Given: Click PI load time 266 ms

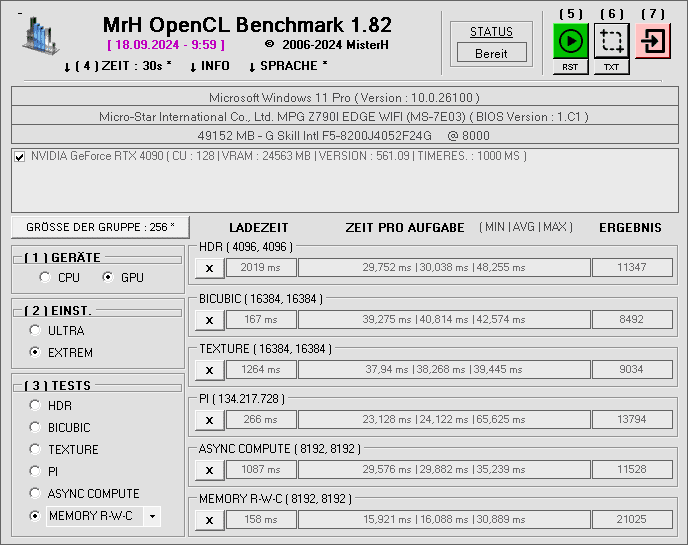Looking at the screenshot, I should (x=261, y=420).
